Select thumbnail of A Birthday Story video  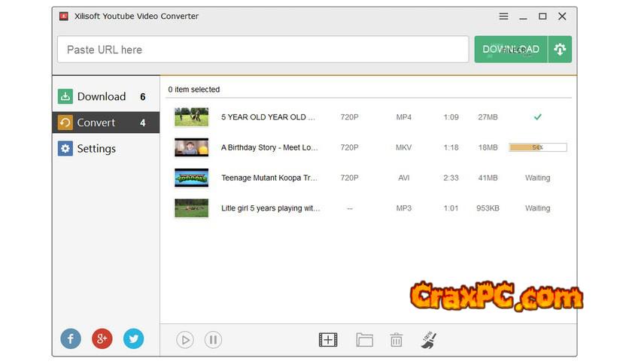pyautogui.click(x=191, y=147)
